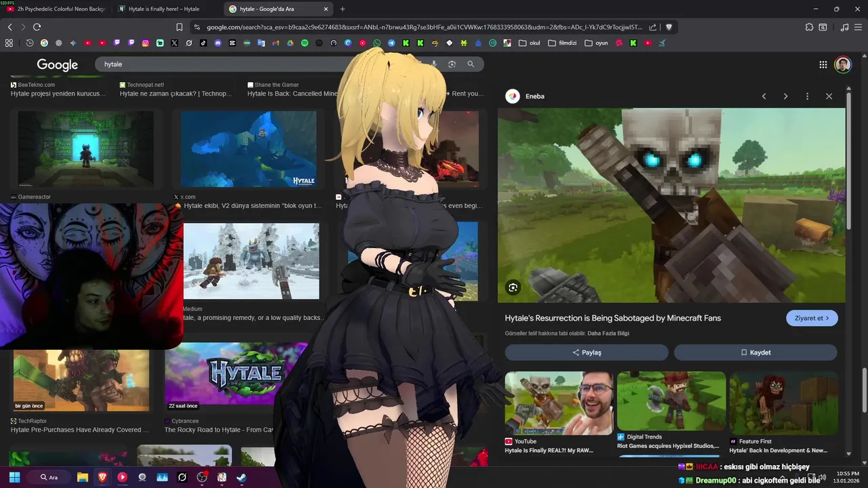Screen dimensions: 868x488
Task: Reload the current page
Action: [x=37, y=27]
